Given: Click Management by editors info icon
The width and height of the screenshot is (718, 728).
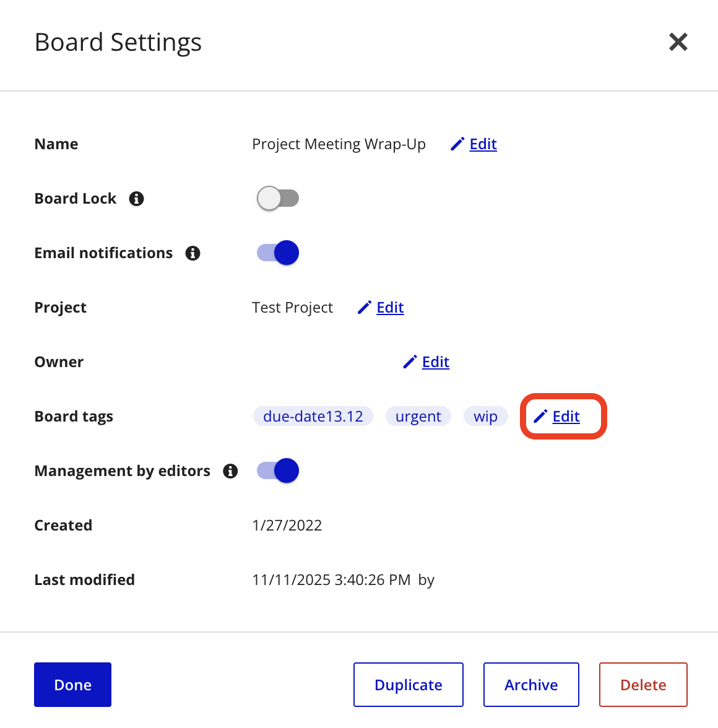Looking at the screenshot, I should click(x=231, y=471).
